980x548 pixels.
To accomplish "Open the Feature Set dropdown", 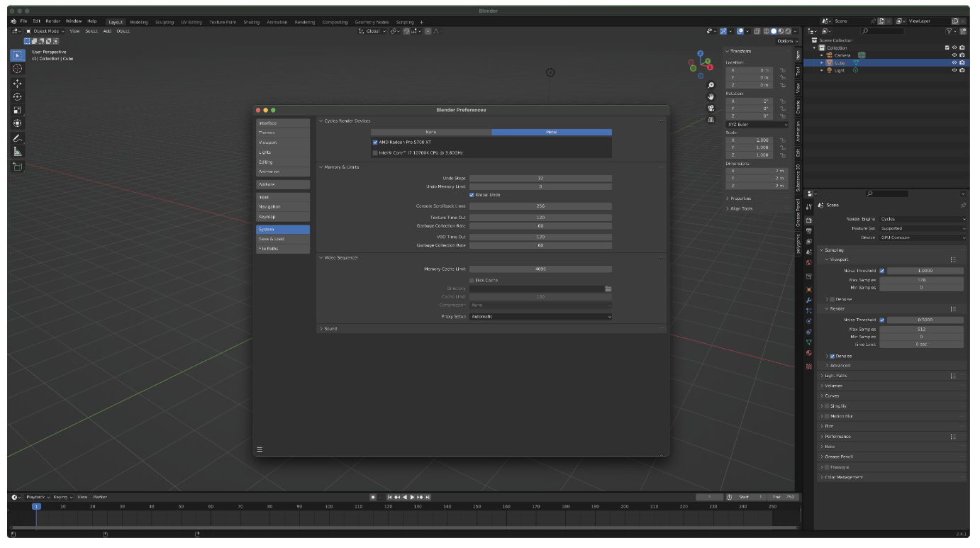I will (x=923, y=228).
